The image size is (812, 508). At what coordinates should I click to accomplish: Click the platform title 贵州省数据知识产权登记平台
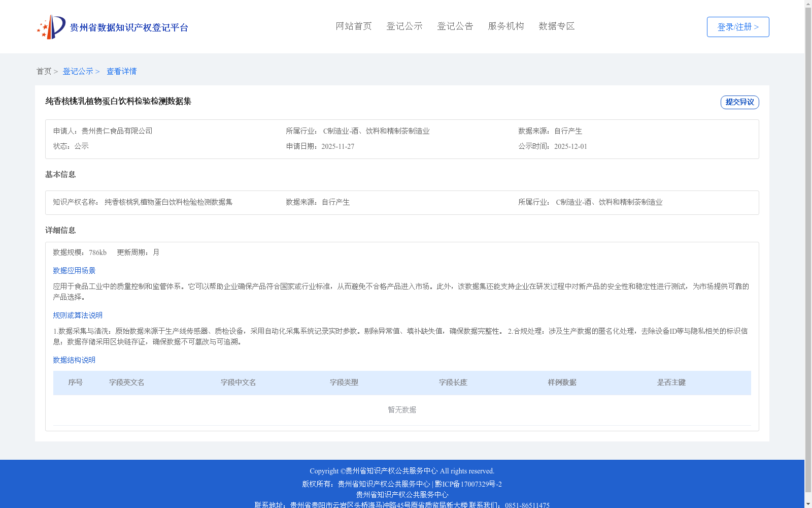129,27
